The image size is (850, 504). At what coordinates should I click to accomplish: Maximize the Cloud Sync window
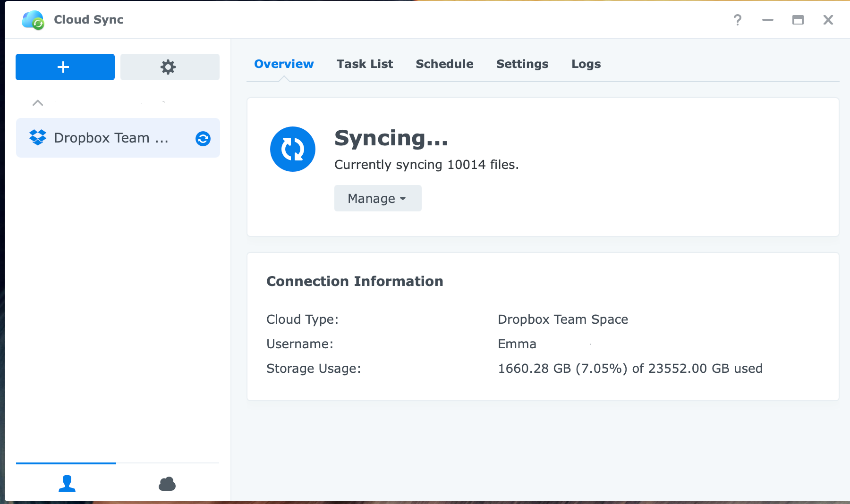[x=798, y=20]
